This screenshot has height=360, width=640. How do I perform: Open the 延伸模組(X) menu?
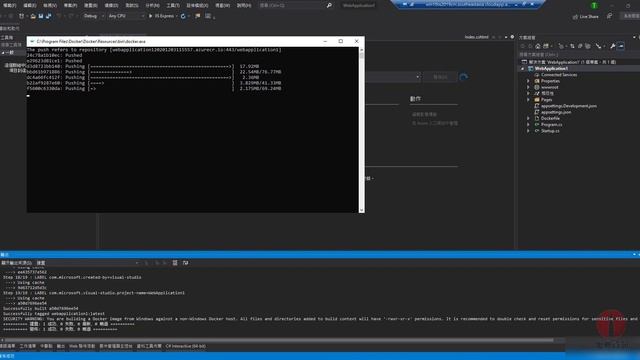click(198, 5)
